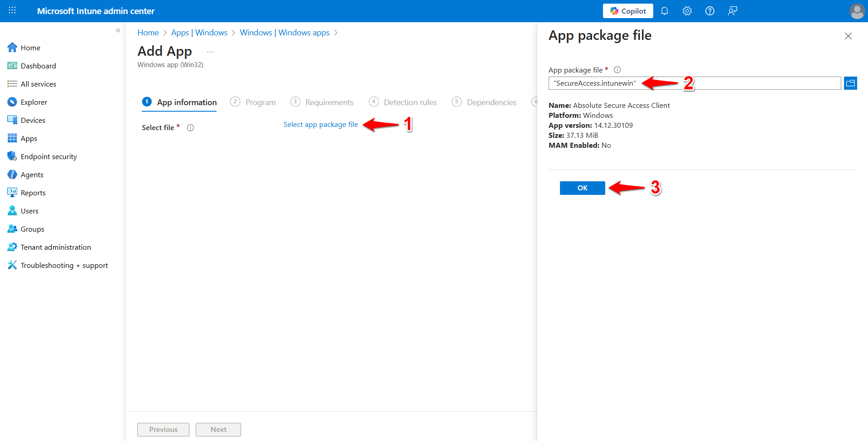
Task: Open the notifications bell icon
Action: coord(665,11)
